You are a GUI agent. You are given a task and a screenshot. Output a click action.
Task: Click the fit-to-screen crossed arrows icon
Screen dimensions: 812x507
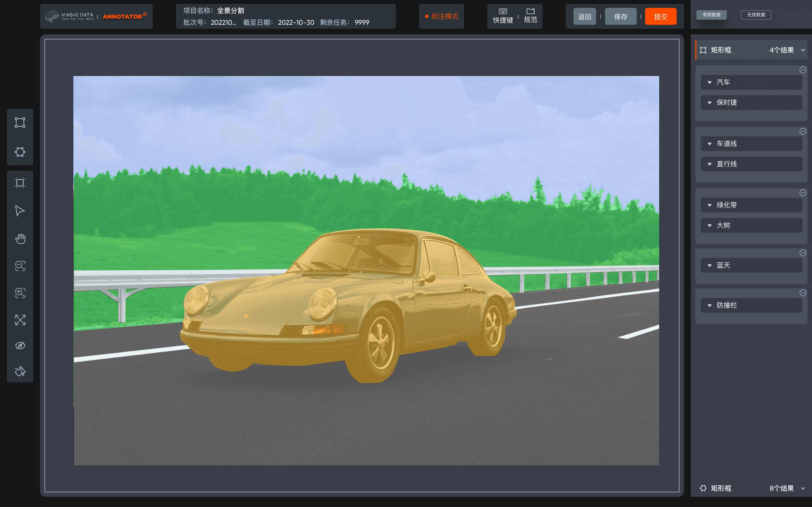pyautogui.click(x=20, y=320)
